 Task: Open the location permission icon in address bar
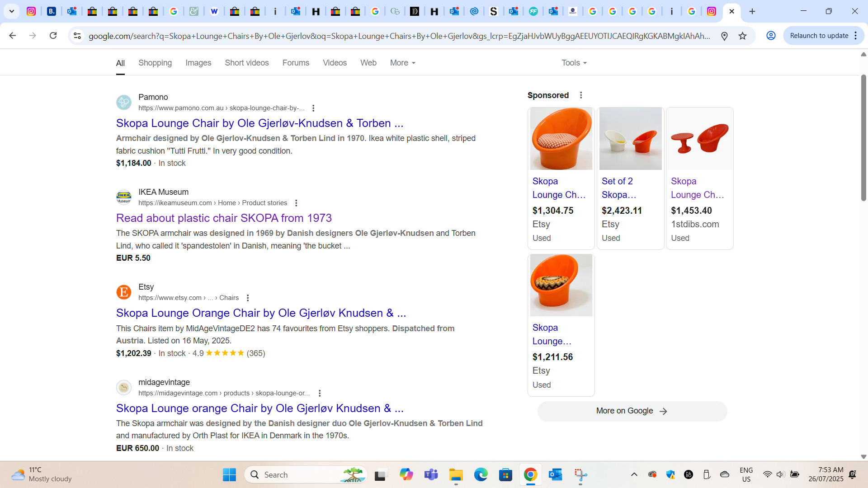point(724,36)
